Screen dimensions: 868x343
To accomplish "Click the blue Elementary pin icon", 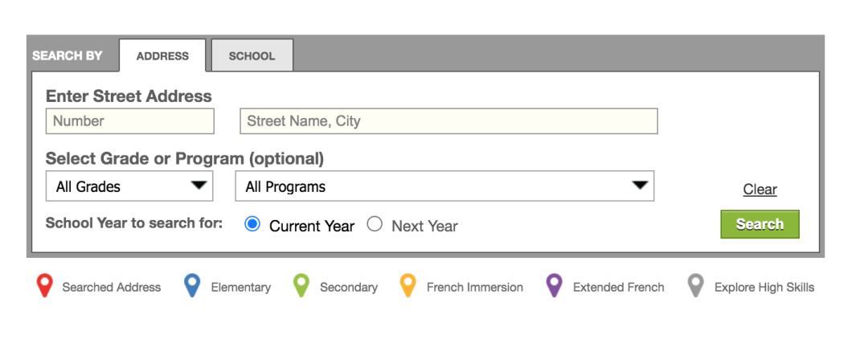I will click(x=192, y=285).
